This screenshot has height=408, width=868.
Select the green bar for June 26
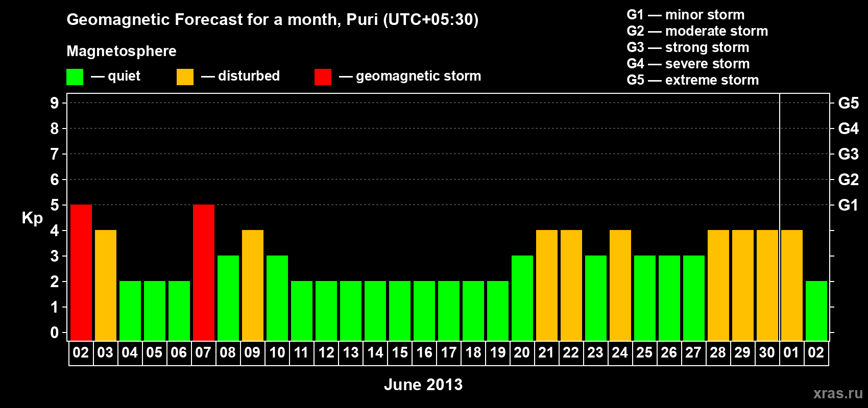[669, 298]
